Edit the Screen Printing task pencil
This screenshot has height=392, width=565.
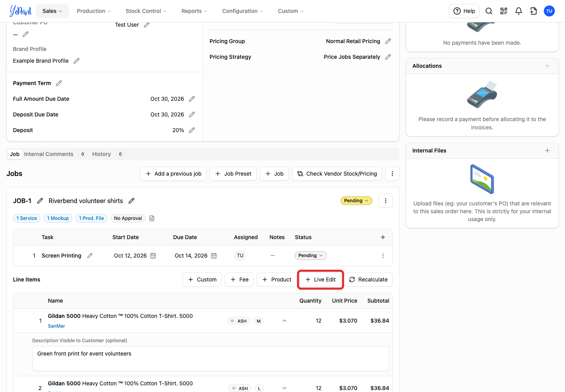tap(90, 256)
